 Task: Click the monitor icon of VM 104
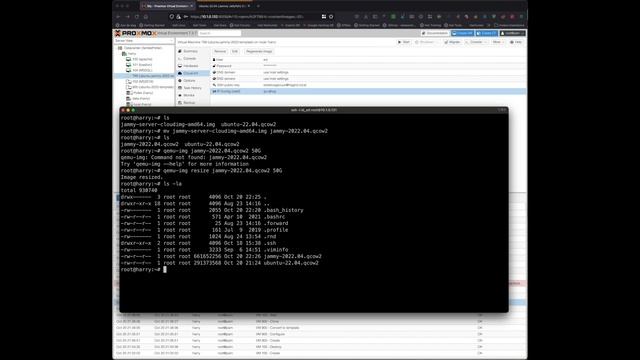tap(129, 70)
